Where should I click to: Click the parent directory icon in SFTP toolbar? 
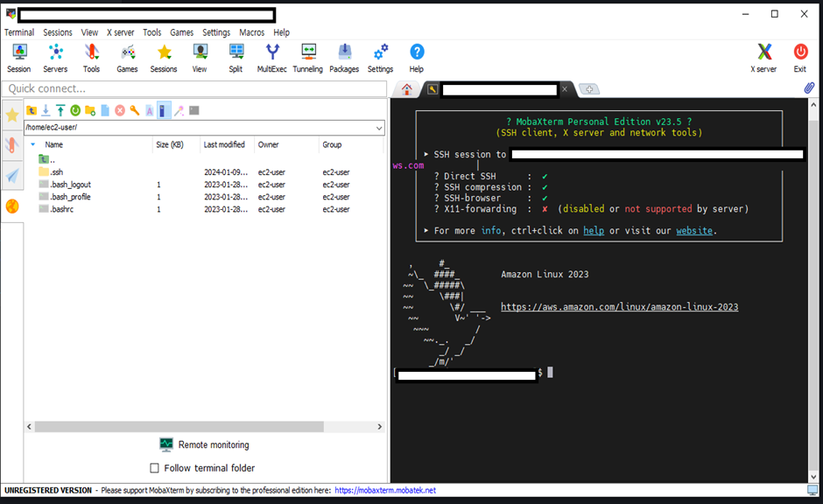pos(32,110)
